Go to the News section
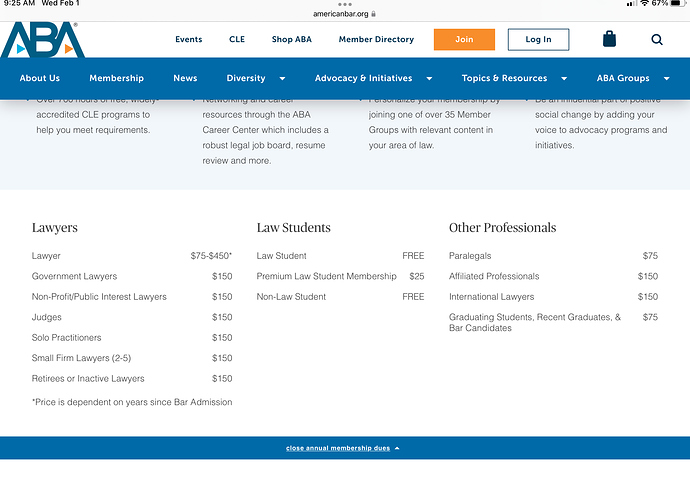The height and width of the screenshot is (493, 690). pyautogui.click(x=185, y=78)
